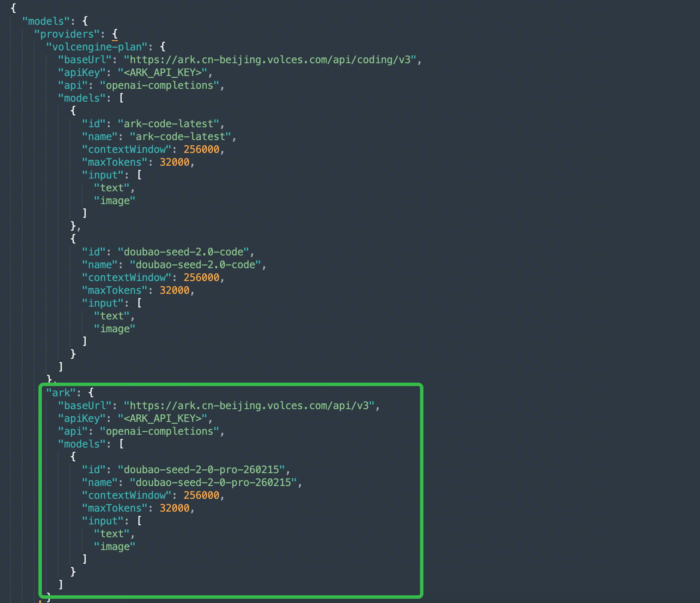Select the URL ending in /api/coding/v3

coord(270,60)
